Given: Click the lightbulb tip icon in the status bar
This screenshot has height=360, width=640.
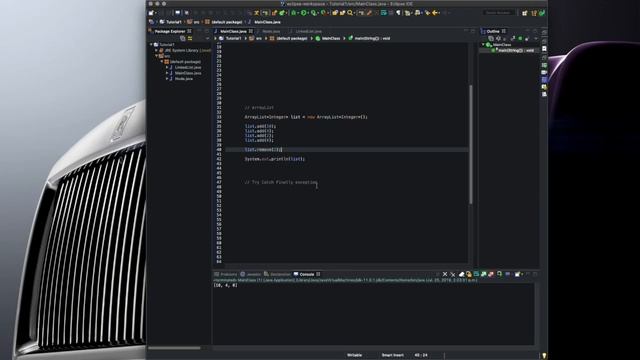Looking at the screenshot, I should click(x=544, y=356).
